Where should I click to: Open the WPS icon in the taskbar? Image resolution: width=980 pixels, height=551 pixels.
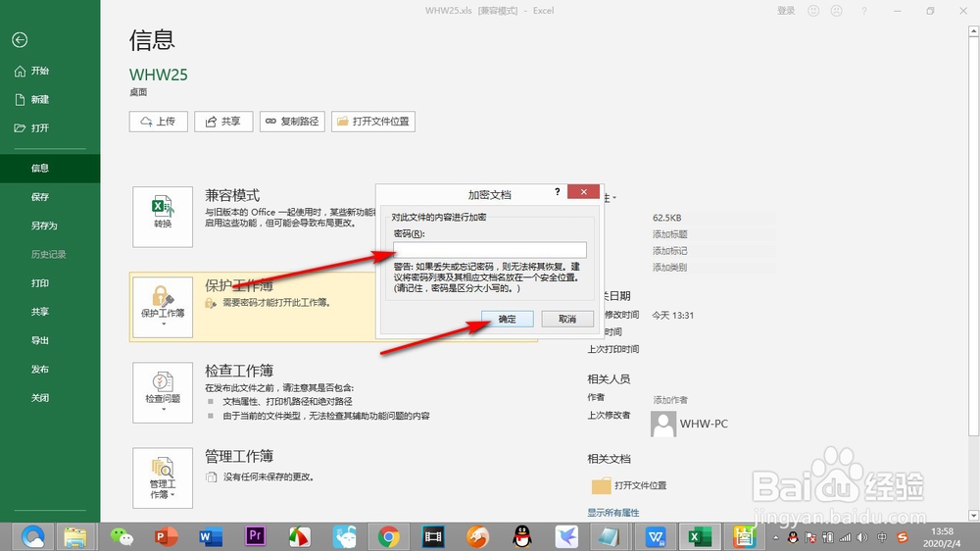[x=655, y=536]
